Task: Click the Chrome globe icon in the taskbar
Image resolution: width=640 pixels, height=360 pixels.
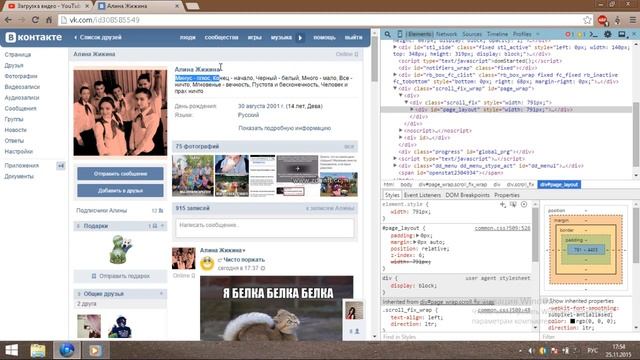Action: coord(67,350)
